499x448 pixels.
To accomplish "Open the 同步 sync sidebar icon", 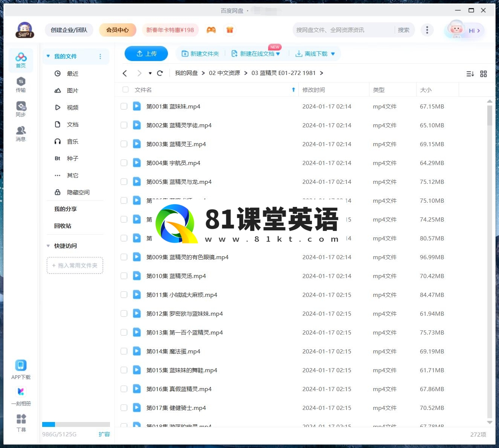I will pyautogui.click(x=21, y=109).
